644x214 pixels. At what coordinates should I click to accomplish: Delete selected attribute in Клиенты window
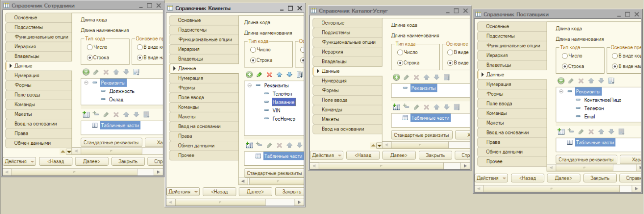tap(269, 75)
